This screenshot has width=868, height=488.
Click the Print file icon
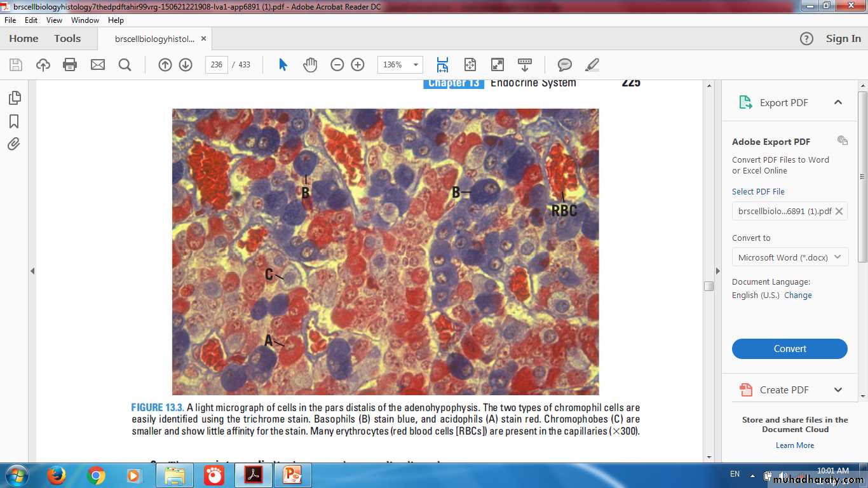tap(70, 65)
